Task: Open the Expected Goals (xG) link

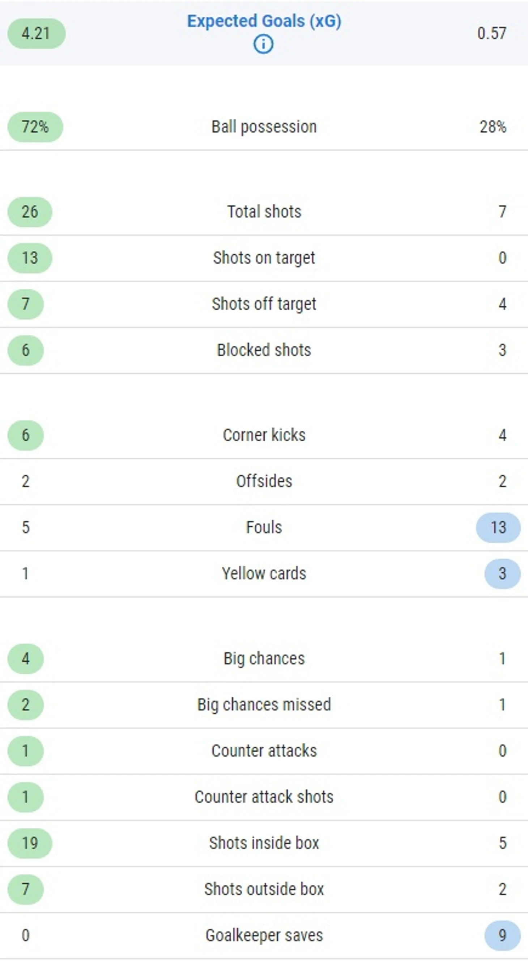Action: [x=264, y=21]
